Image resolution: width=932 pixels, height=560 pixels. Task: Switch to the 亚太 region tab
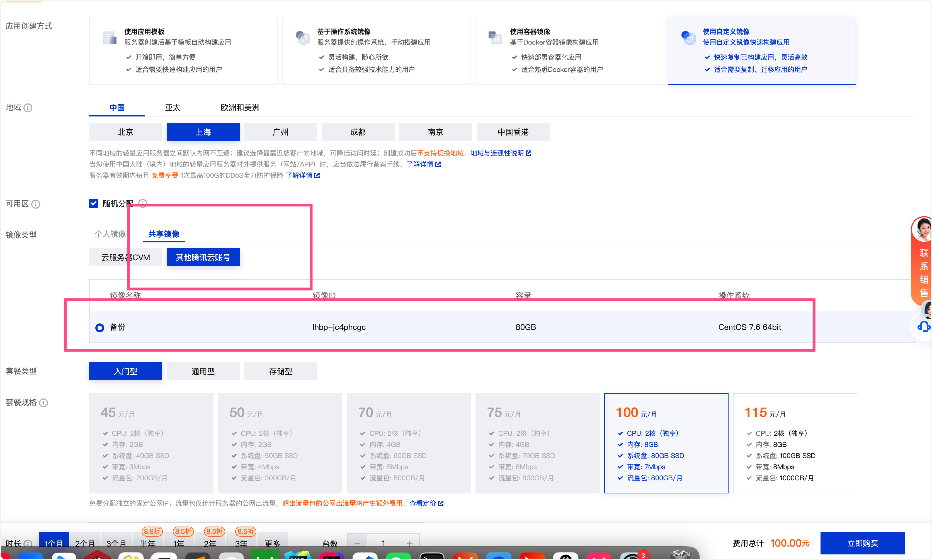point(173,108)
